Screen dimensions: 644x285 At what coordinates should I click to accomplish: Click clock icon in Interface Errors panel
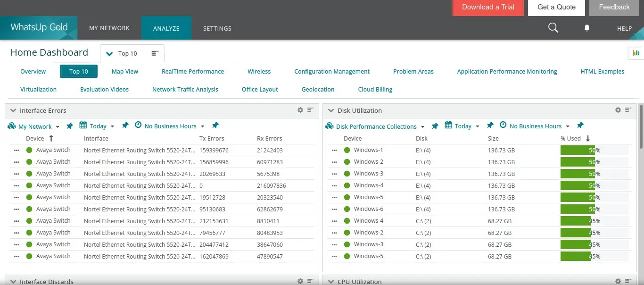click(x=138, y=125)
